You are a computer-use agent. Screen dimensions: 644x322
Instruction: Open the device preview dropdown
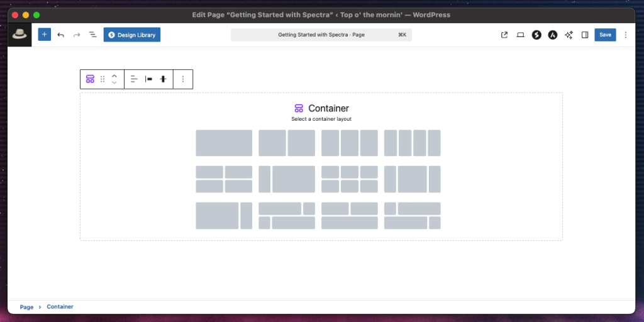tap(520, 35)
